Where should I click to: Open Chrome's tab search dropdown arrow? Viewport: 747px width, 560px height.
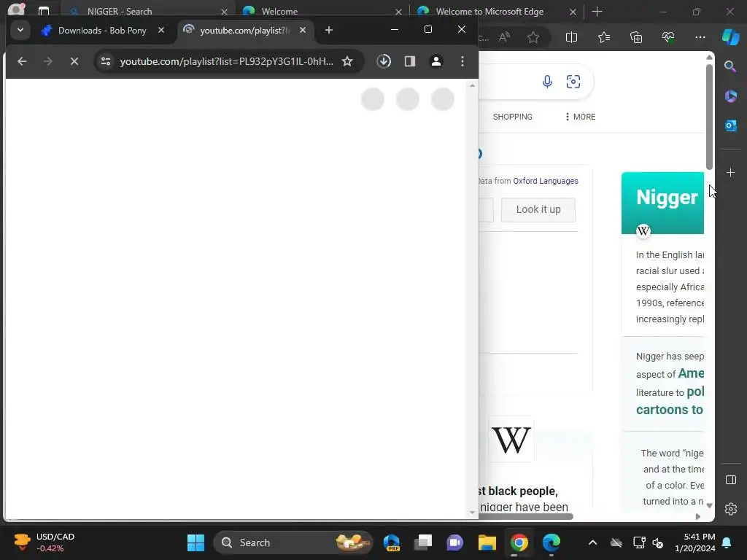point(20,30)
